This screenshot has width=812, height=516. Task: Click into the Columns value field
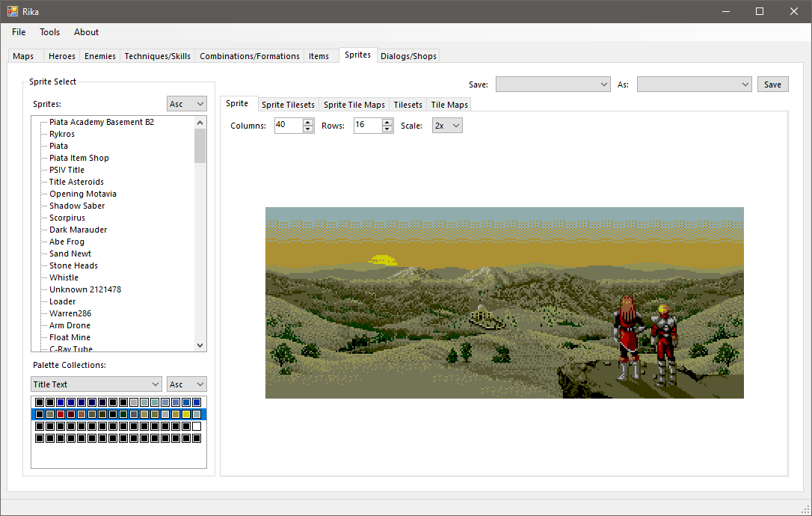coord(289,126)
